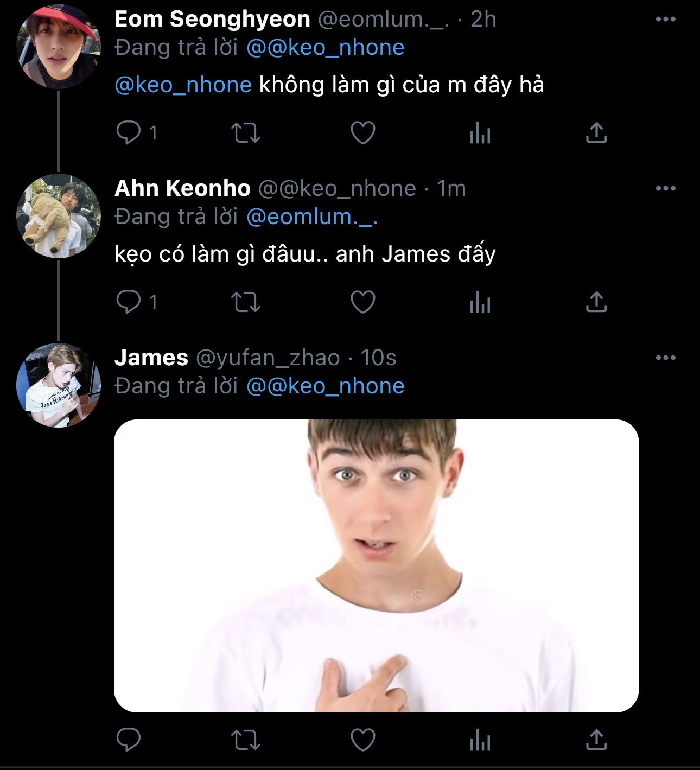Reply to Eom Seonghyeon's tweet
The width and height of the screenshot is (700, 770).
click(129, 132)
